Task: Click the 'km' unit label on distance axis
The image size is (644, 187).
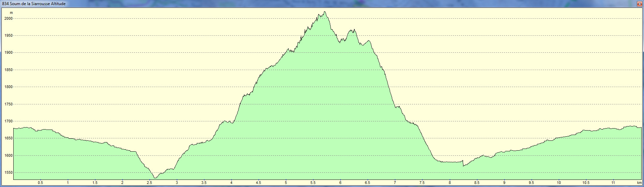Action: click(639, 183)
